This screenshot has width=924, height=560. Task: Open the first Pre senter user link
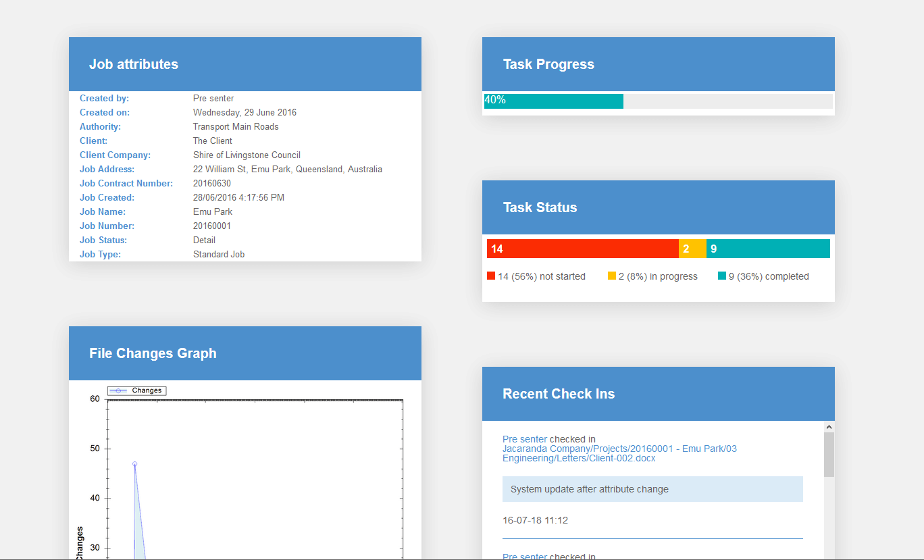(x=525, y=439)
